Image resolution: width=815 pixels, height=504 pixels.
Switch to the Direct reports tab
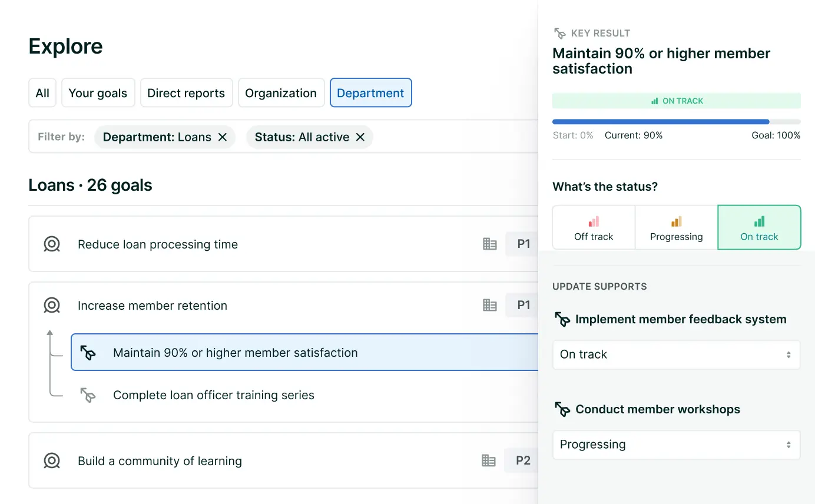(x=186, y=93)
